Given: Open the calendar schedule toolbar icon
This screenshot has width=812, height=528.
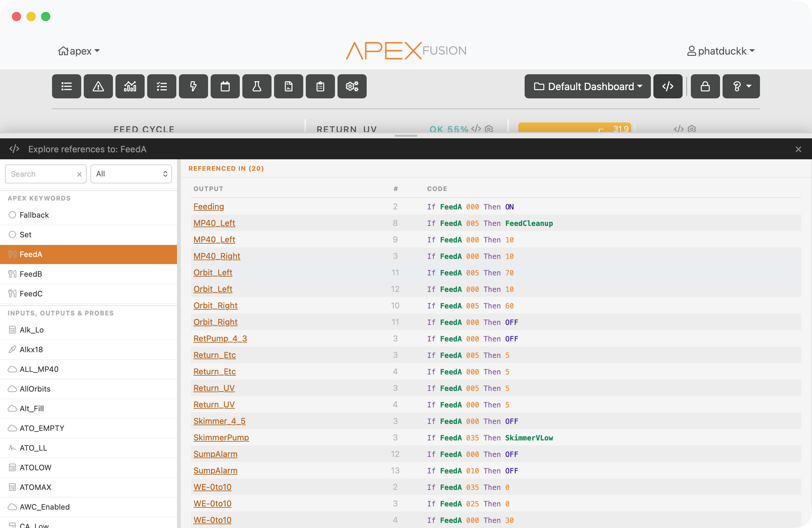Looking at the screenshot, I should (x=225, y=86).
